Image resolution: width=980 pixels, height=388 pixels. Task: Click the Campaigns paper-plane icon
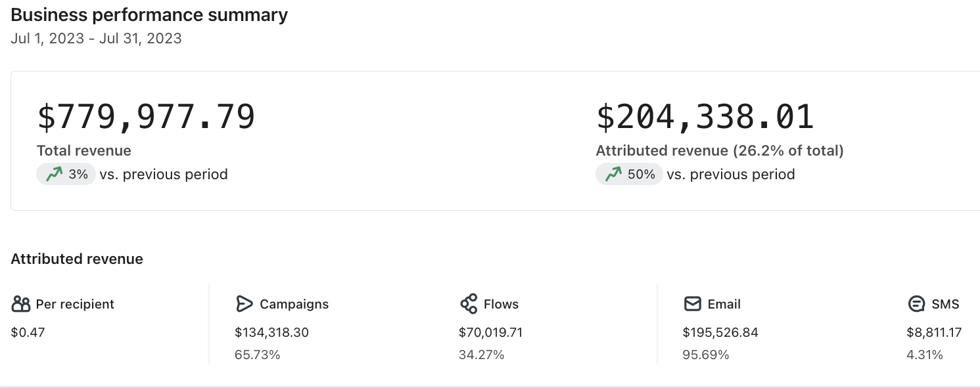click(244, 304)
